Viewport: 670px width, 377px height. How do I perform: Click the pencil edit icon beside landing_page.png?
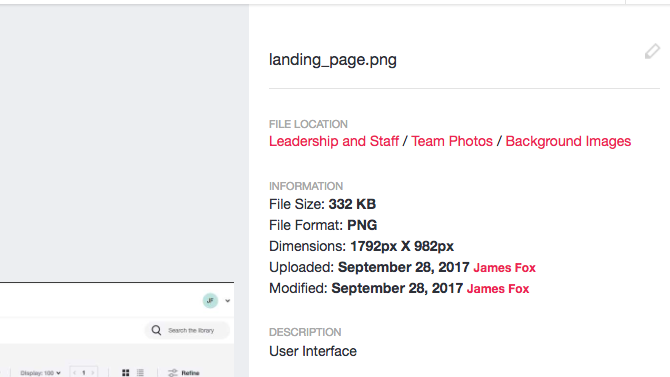pyautogui.click(x=652, y=51)
